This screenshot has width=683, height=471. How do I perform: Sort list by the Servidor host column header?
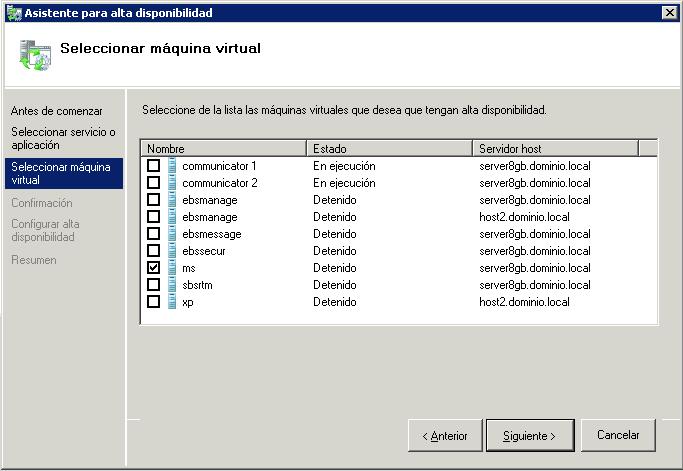pyautogui.click(x=556, y=149)
